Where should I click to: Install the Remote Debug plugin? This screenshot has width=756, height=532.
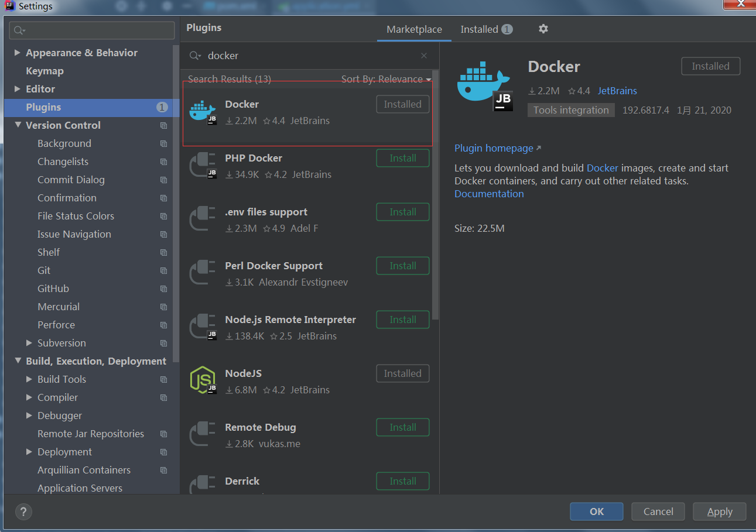pos(403,427)
